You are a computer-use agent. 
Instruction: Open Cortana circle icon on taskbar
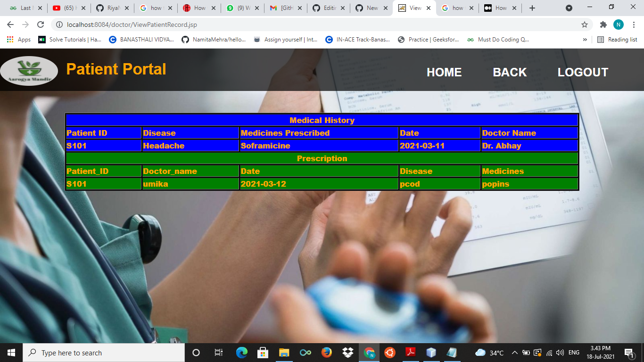pos(196,353)
